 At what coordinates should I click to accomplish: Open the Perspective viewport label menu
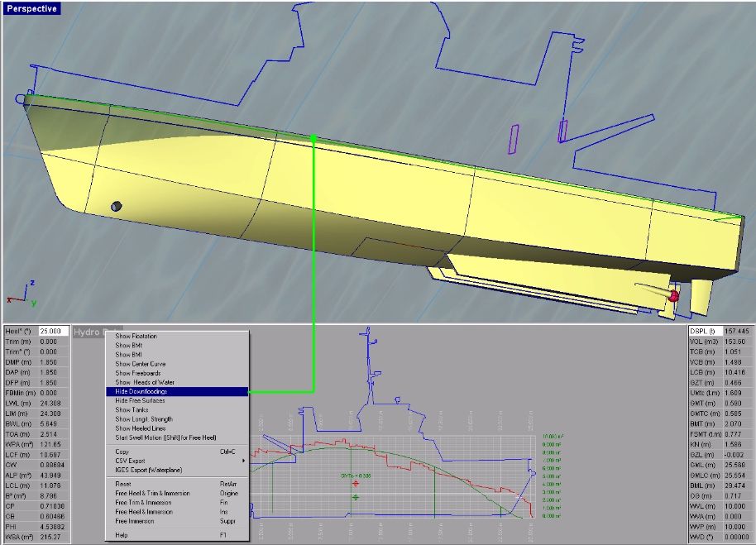coord(31,8)
